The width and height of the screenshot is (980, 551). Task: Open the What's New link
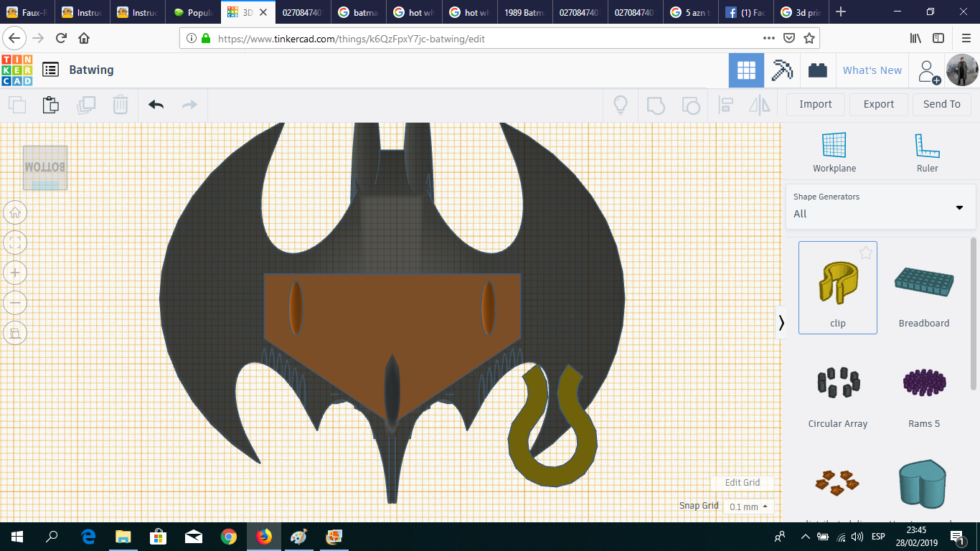(x=872, y=70)
